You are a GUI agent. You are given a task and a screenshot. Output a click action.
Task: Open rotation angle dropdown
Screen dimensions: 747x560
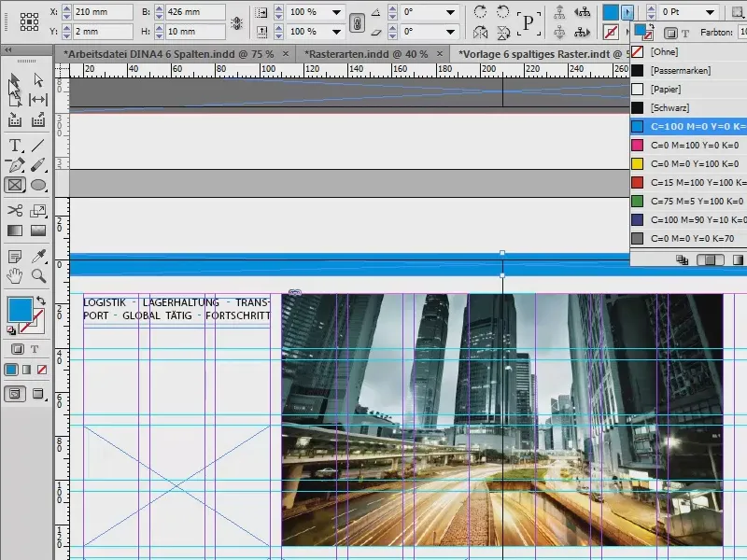(x=450, y=12)
